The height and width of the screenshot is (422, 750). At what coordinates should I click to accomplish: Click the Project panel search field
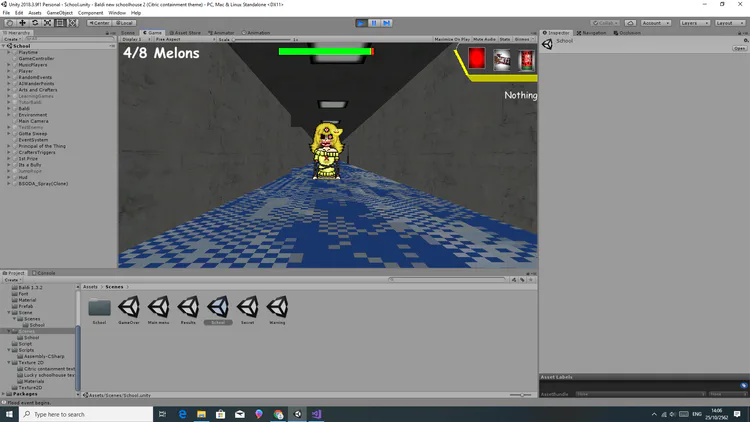click(x=447, y=279)
